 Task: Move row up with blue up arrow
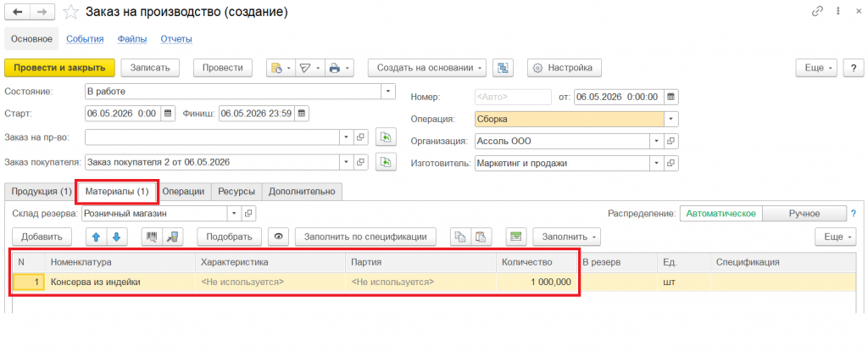97,237
